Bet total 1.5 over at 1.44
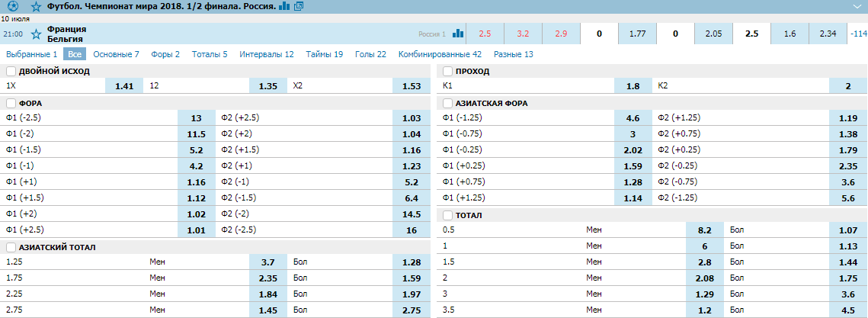 tap(849, 262)
